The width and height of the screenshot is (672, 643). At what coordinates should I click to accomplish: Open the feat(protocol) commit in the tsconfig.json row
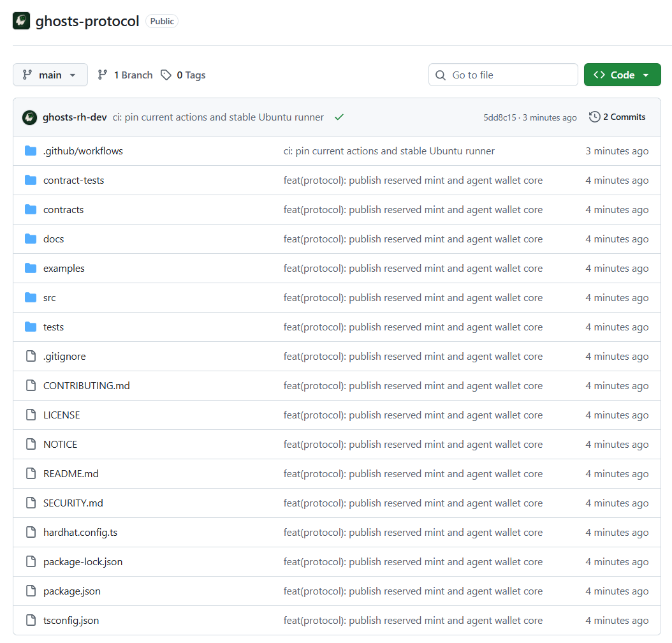coord(413,621)
